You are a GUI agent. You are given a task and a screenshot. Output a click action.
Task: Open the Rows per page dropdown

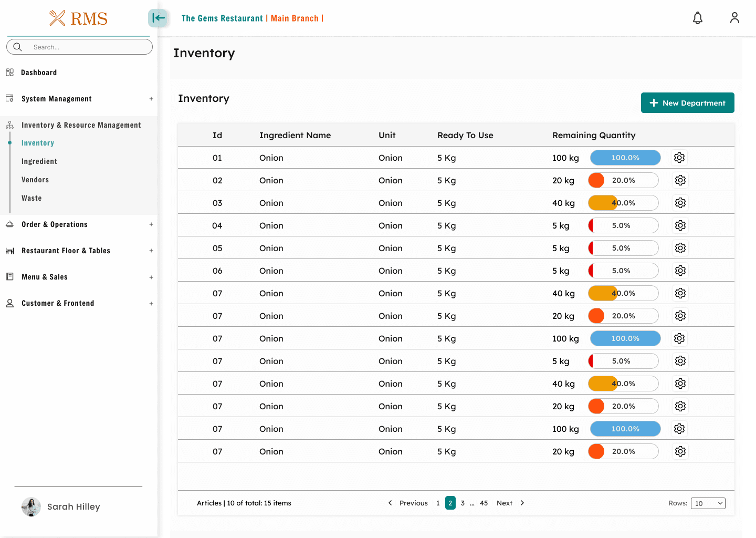[x=708, y=503]
